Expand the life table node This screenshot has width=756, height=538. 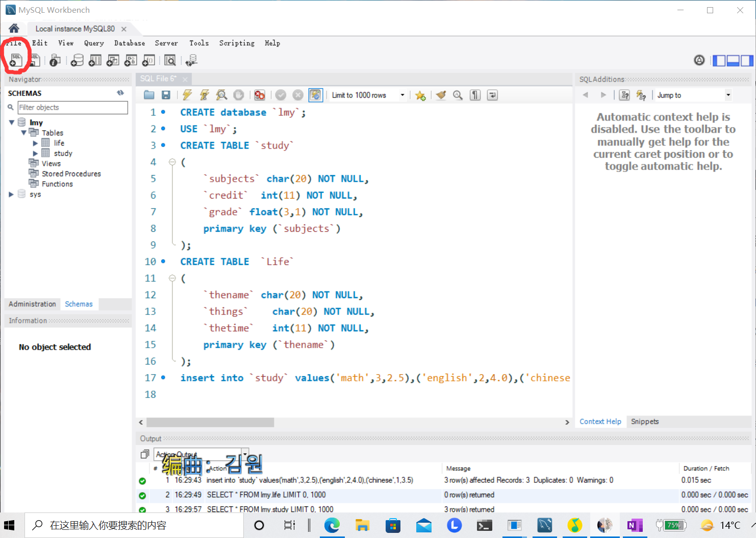(35, 143)
